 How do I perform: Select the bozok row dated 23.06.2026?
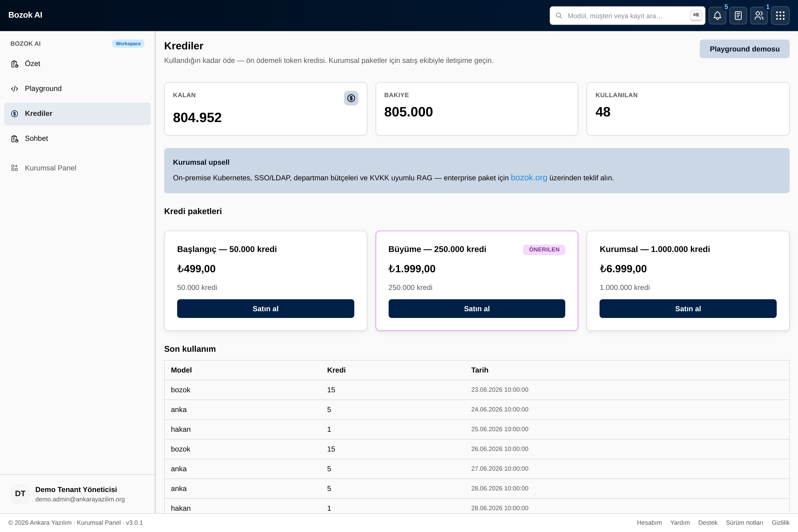pyautogui.click(x=477, y=390)
